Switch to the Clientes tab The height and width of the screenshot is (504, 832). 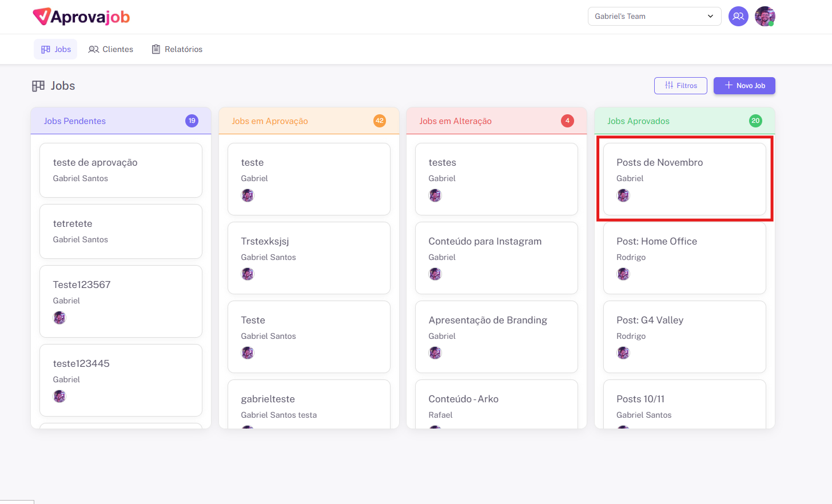pos(111,49)
